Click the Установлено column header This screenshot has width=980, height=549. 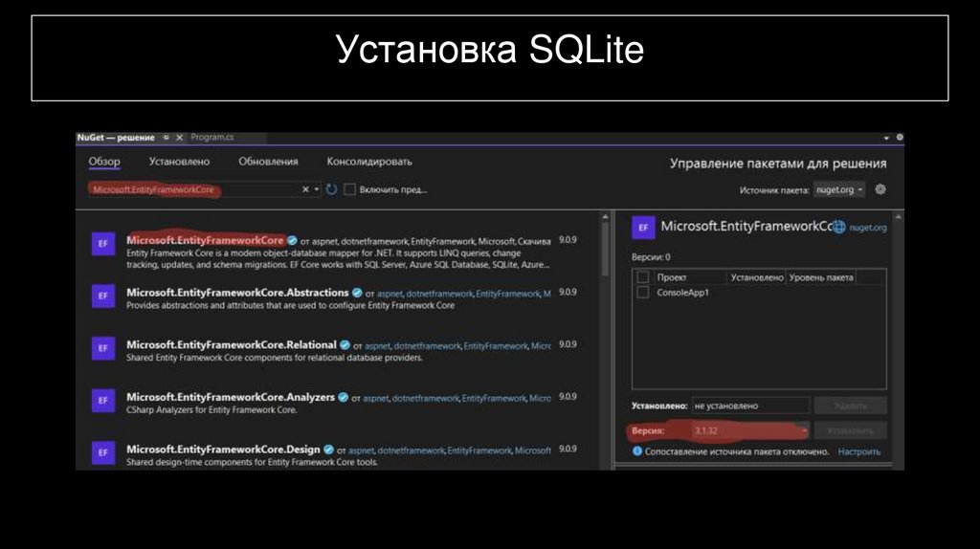756,277
